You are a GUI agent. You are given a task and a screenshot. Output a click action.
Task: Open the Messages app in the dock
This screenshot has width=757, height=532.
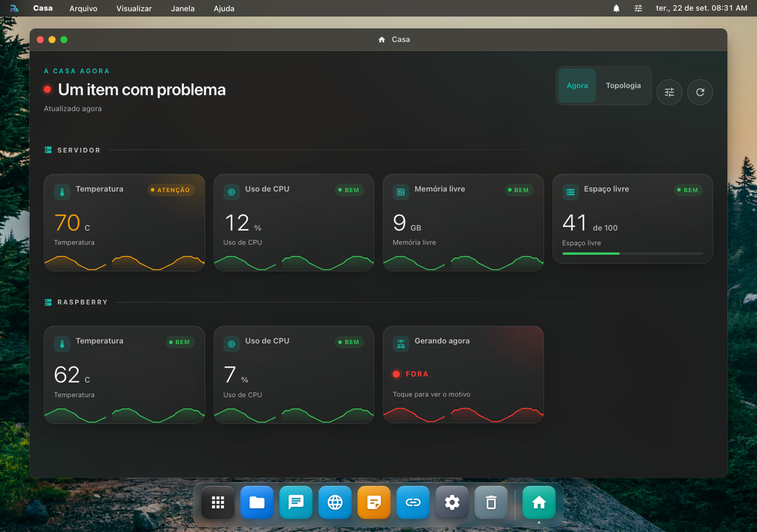pyautogui.click(x=296, y=502)
